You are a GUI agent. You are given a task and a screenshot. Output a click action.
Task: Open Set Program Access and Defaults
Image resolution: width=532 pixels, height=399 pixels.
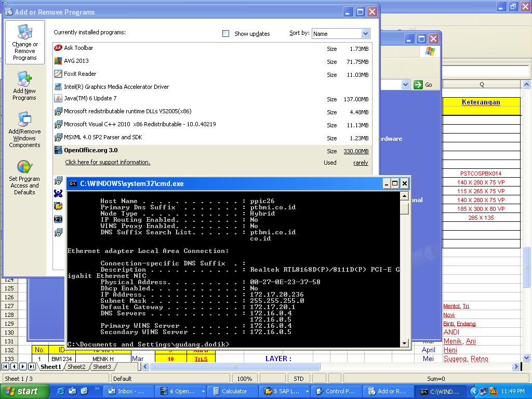pos(24,177)
